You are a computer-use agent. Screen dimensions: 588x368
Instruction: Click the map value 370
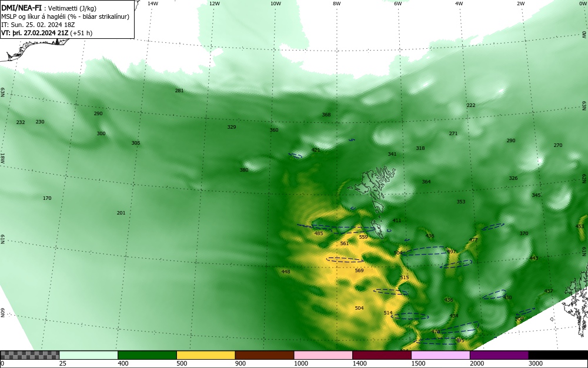[x=524, y=233]
